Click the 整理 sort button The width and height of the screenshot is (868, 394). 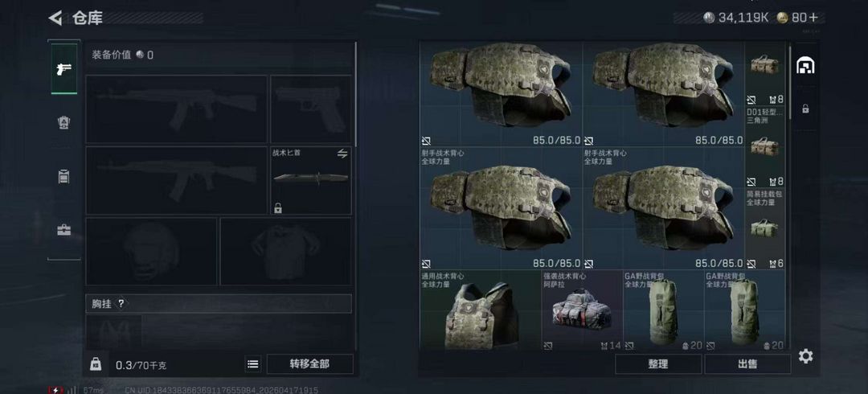tap(658, 364)
